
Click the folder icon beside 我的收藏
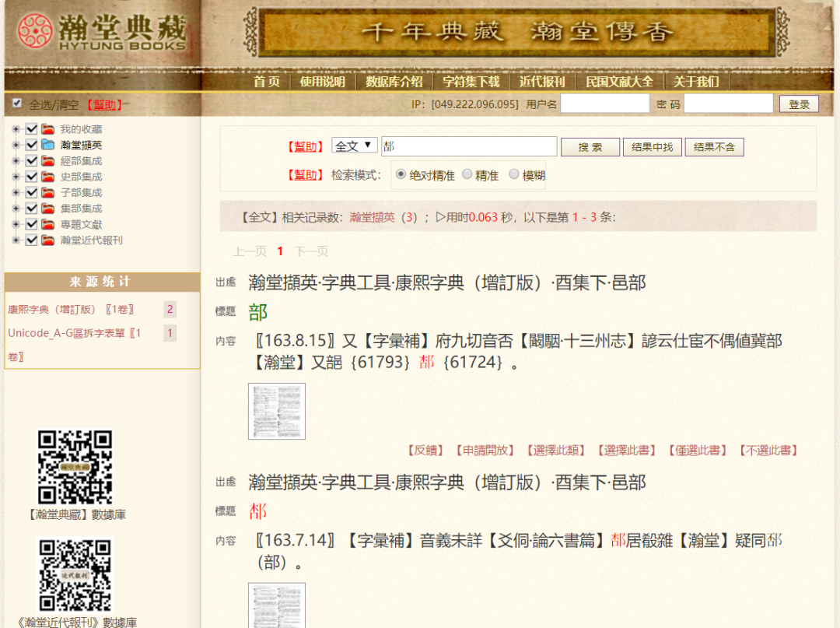click(47, 129)
